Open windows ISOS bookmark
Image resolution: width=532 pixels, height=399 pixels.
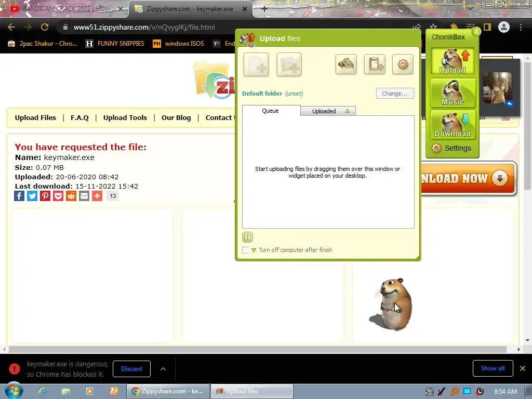point(179,44)
